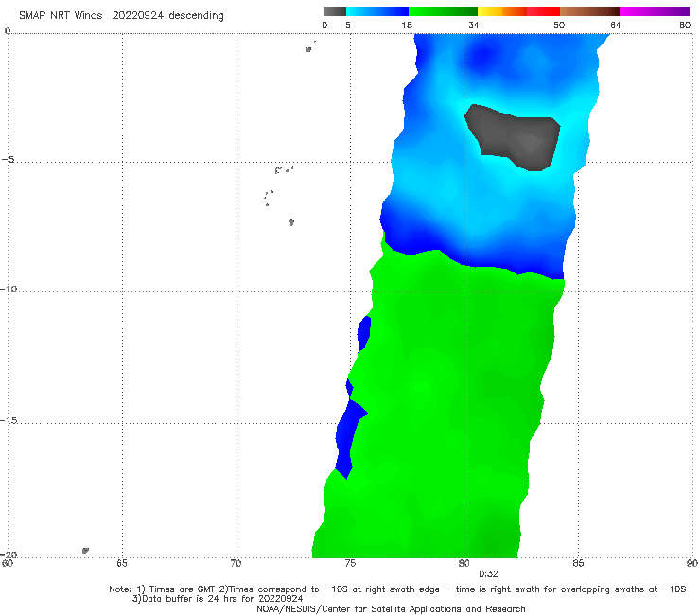Click the longitude label '90' on the bottom axis
Screen dimensions: 700x615
[692, 563]
